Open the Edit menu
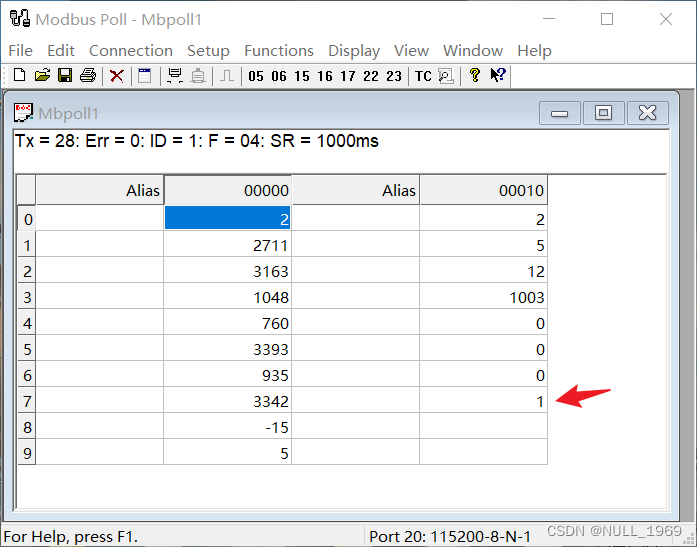 [61, 51]
